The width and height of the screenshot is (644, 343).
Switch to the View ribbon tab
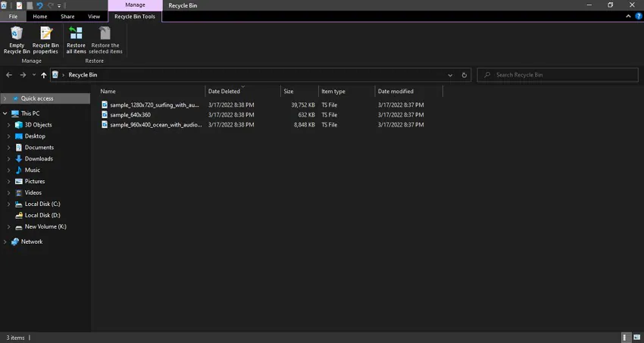94,17
